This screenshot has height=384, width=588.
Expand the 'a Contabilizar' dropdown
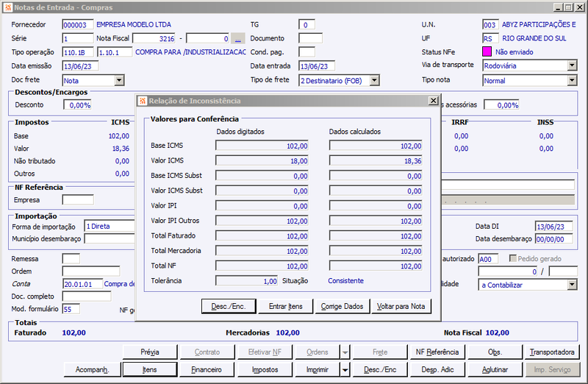click(572, 285)
